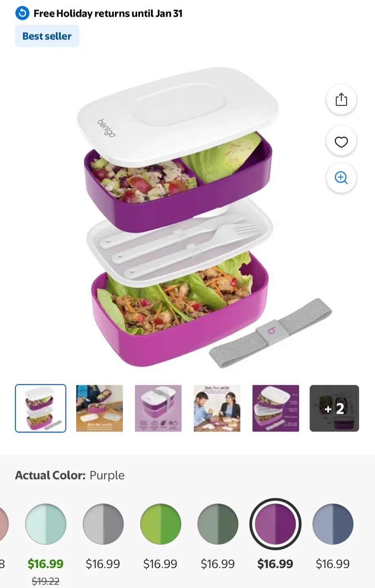Screen dimensions: 375x588
Task: View stacked purple box with strap thumbnail
Action: click(x=158, y=408)
